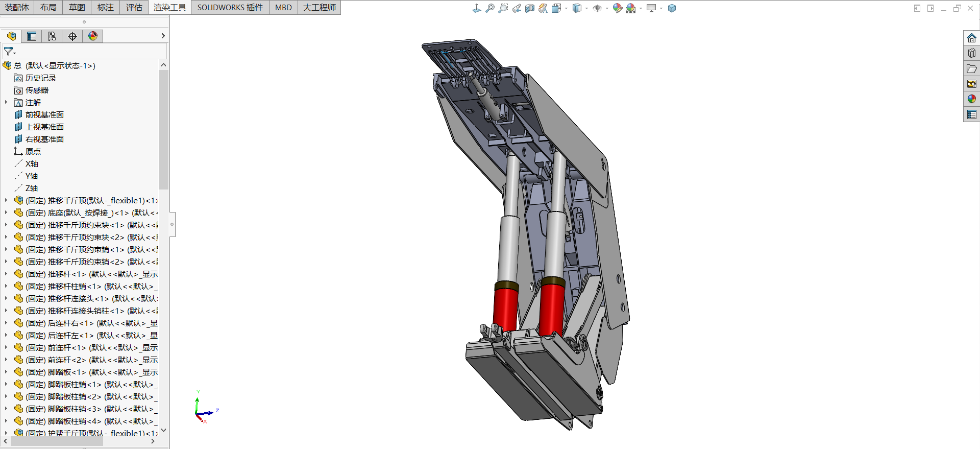Viewport: 980px width, 449px height.
Task: Open the 评估 tab
Action: (134, 7)
